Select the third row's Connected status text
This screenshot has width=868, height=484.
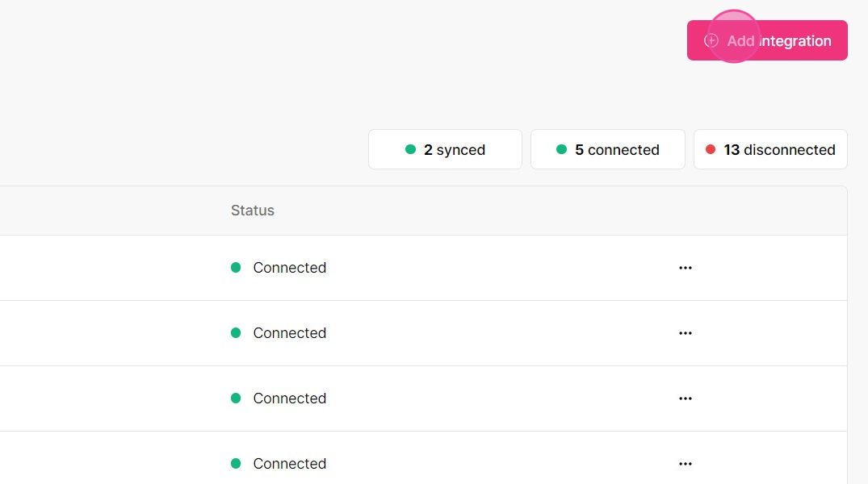[x=290, y=398]
